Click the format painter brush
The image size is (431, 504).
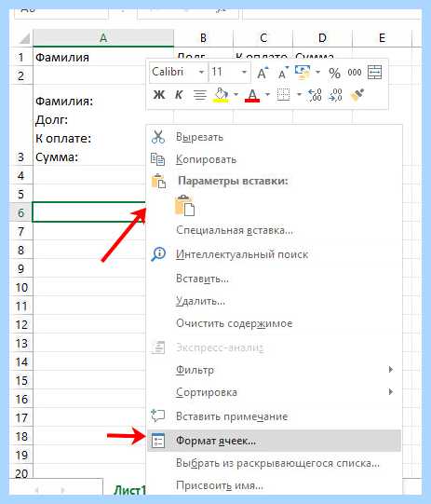[357, 95]
